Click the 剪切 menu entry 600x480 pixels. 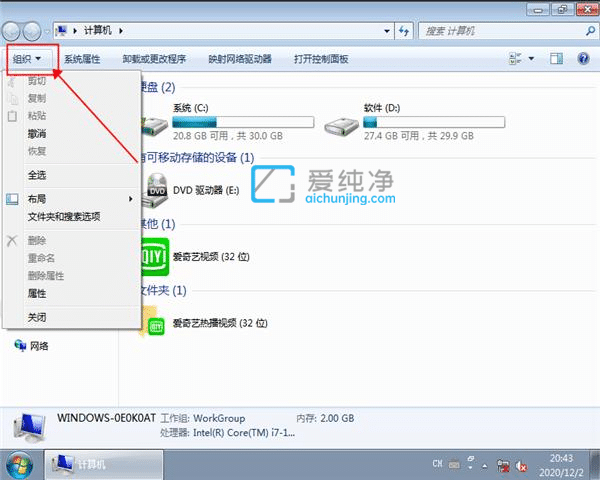(37, 81)
